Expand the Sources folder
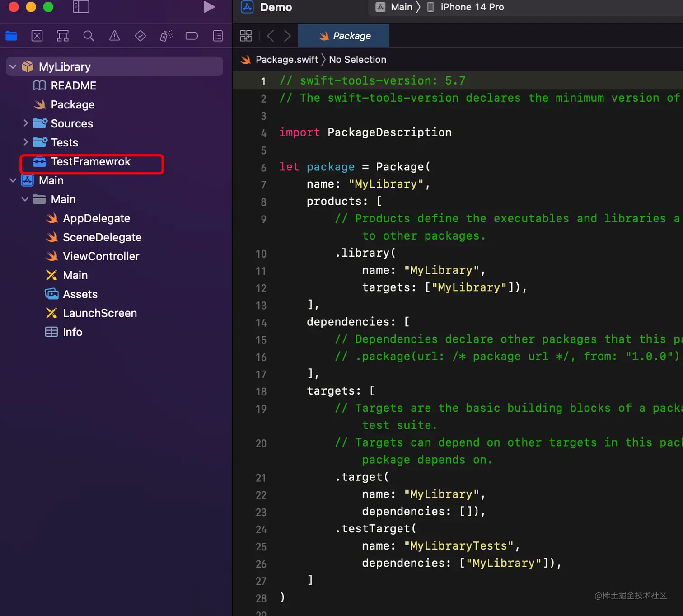683x616 pixels. (25, 123)
